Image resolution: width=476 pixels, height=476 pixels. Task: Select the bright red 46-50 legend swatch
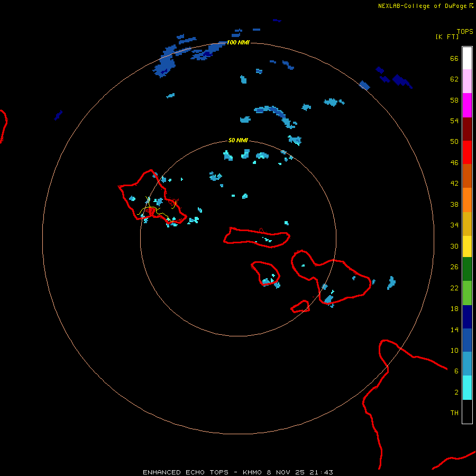tap(467, 152)
